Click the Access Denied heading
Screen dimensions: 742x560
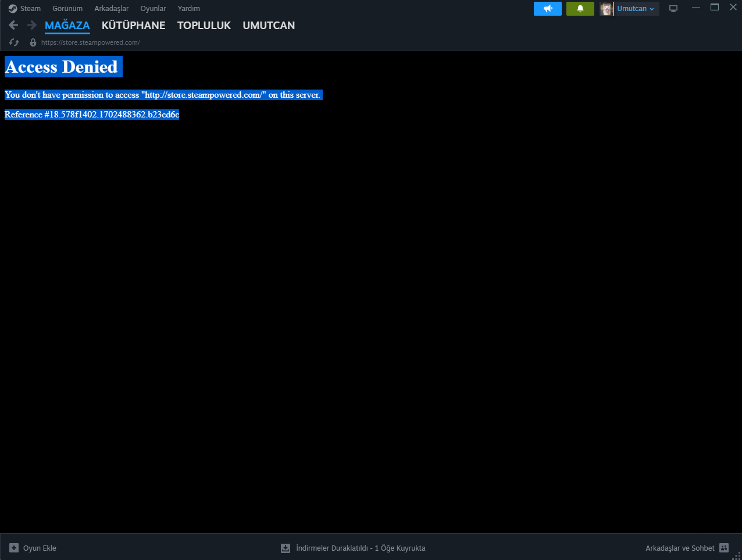[x=62, y=67]
